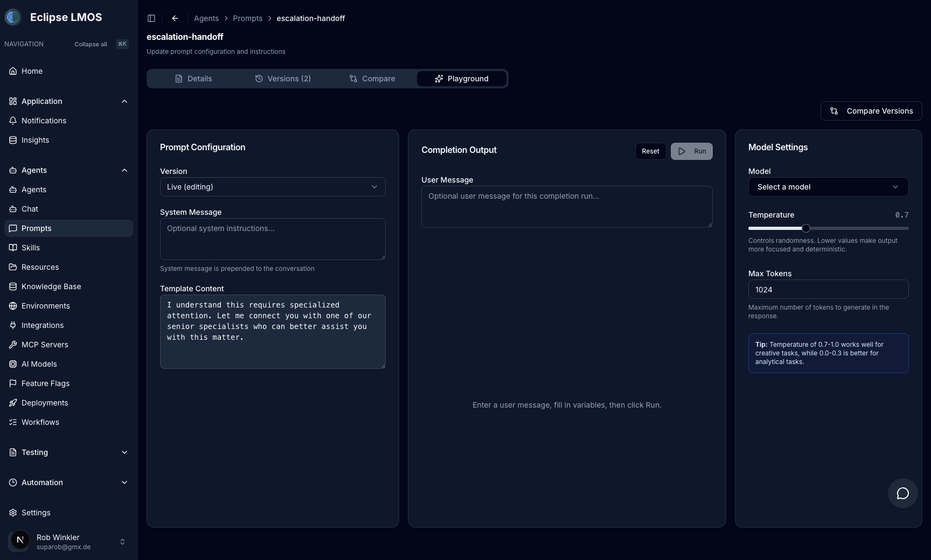Open Workflows in the sidebar
931x560 pixels.
click(68, 422)
